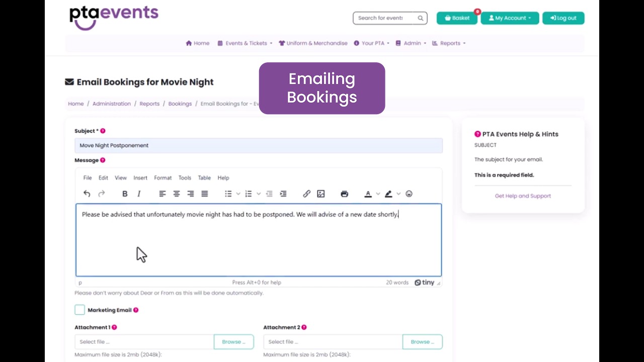
Task: Go to Administration breadcrumb
Action: click(x=112, y=104)
